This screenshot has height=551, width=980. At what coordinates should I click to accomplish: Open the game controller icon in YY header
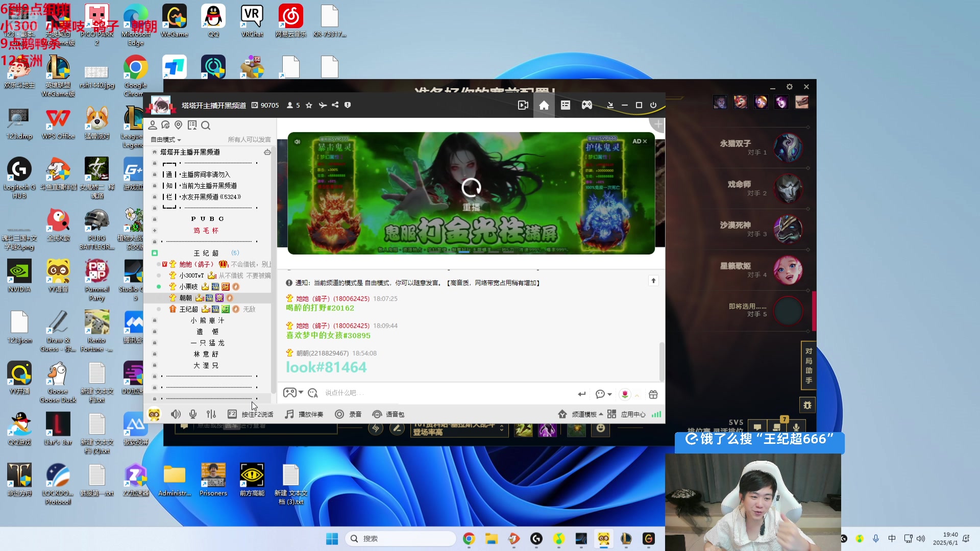[587, 105]
